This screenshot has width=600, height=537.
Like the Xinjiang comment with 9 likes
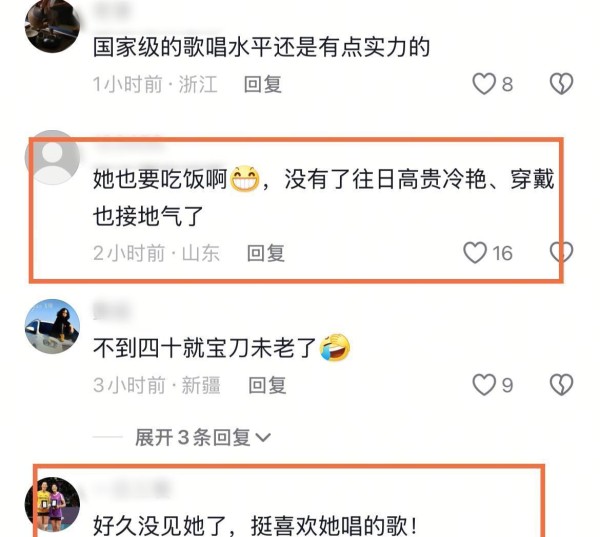tap(484, 385)
